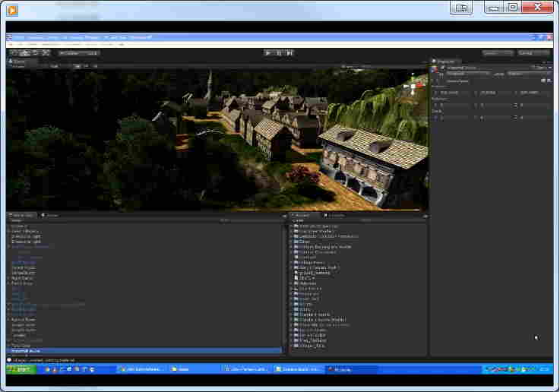Open the Layout dropdown in Unity toolbar
Screen dimensions: 560x392
click(533, 53)
